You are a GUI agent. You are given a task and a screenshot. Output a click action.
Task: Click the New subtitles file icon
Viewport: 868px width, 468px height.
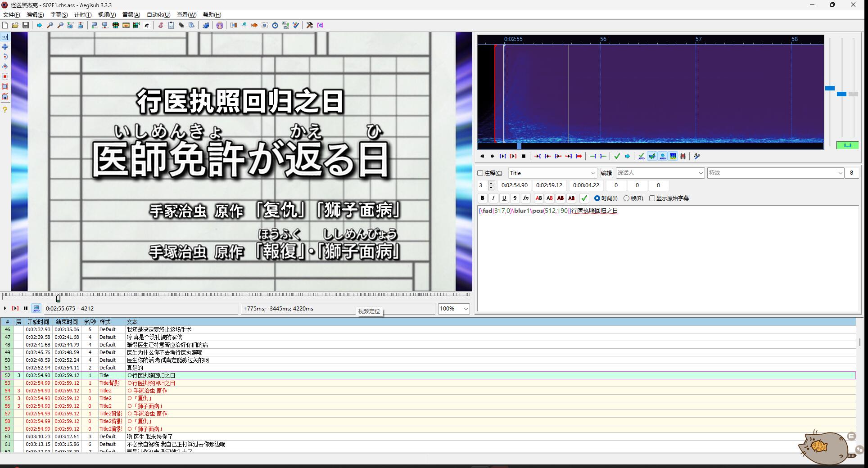[x=5, y=25]
